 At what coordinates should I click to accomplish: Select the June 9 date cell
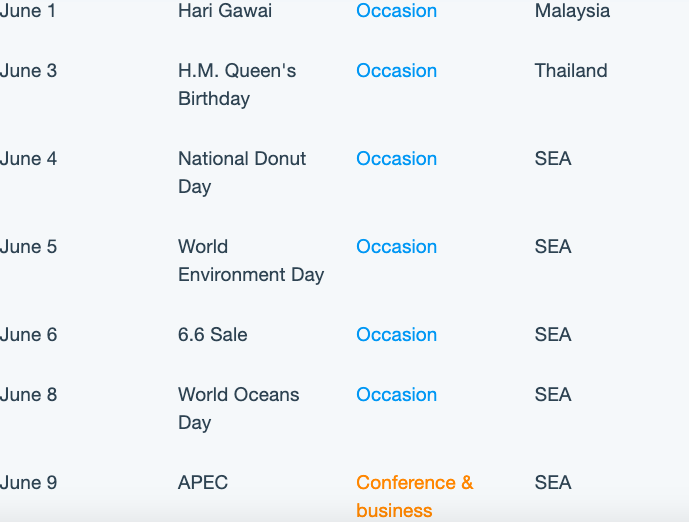click(x=28, y=483)
